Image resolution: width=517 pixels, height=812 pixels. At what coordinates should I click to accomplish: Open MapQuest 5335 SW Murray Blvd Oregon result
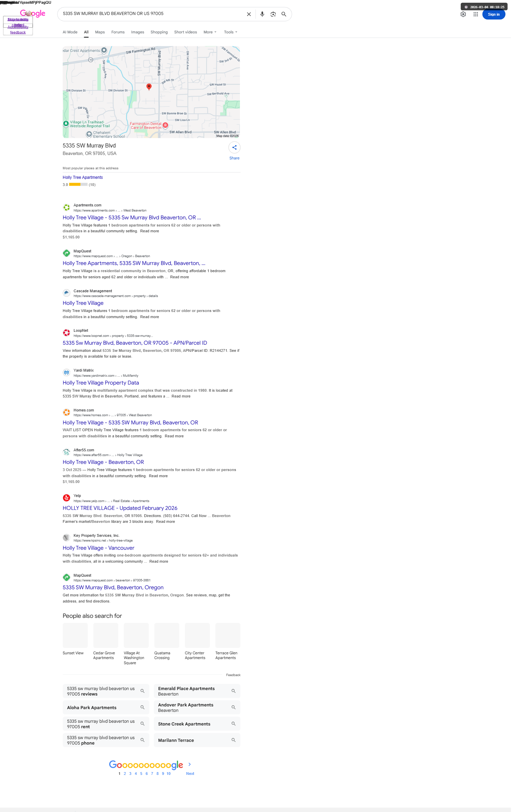point(113,588)
